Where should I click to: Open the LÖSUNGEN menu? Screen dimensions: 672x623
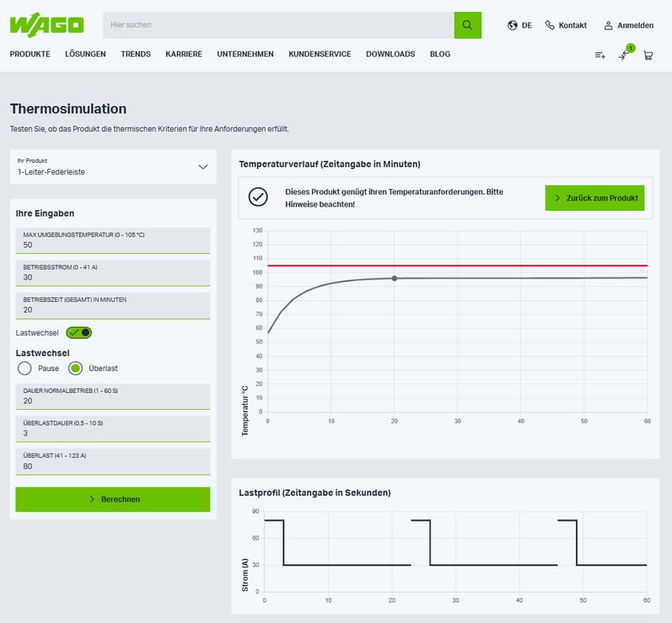85,54
